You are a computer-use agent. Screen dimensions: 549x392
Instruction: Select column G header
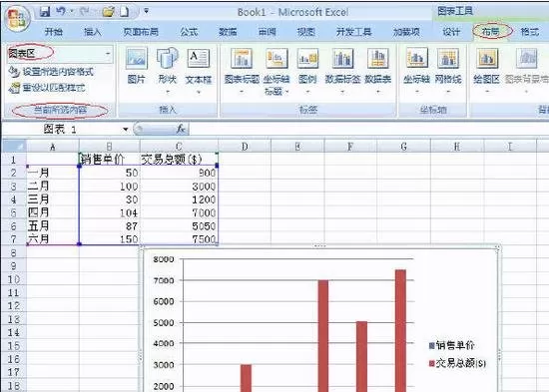(x=403, y=147)
